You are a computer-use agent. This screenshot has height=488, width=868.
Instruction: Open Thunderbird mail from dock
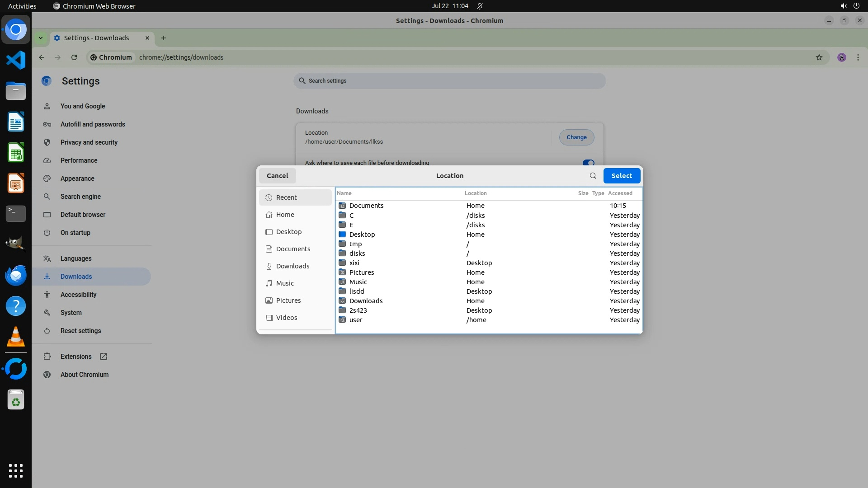(16, 275)
